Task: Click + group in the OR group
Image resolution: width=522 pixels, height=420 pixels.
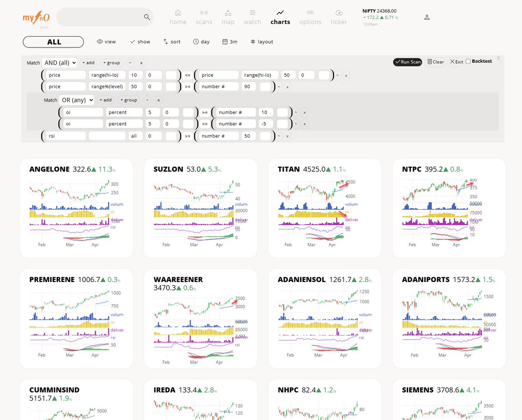Action: click(x=128, y=100)
